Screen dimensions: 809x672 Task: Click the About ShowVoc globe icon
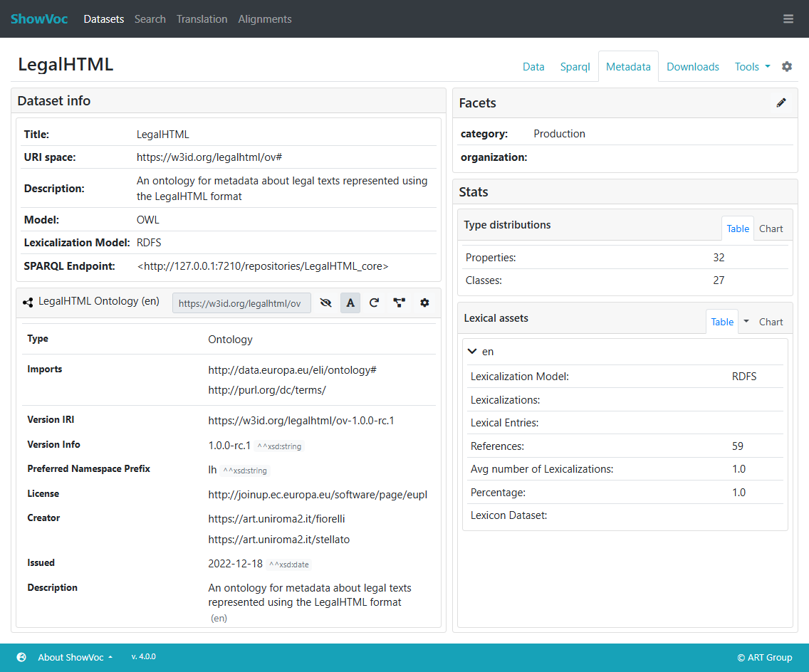click(x=21, y=657)
